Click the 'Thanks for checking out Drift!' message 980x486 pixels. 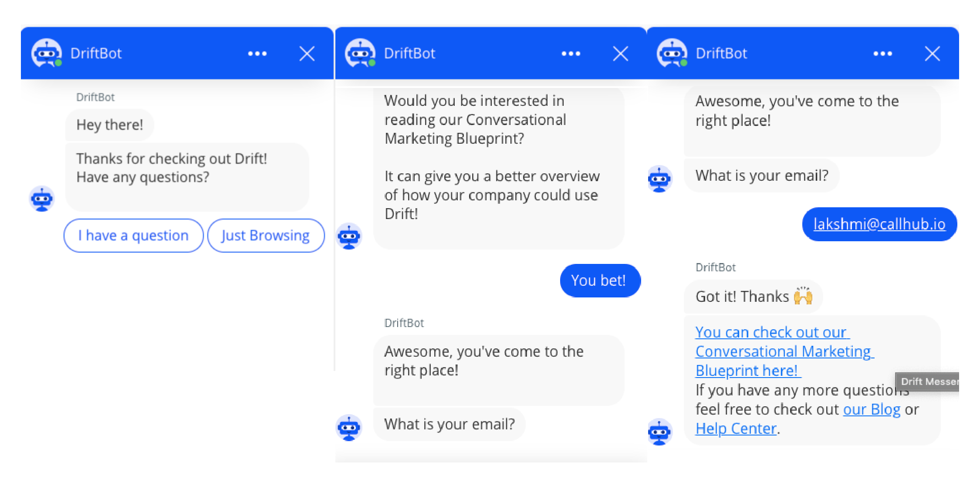[187, 177]
